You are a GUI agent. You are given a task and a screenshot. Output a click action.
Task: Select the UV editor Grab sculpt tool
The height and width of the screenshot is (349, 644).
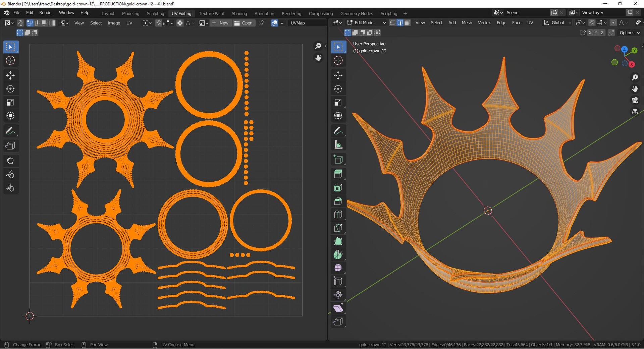(10, 161)
